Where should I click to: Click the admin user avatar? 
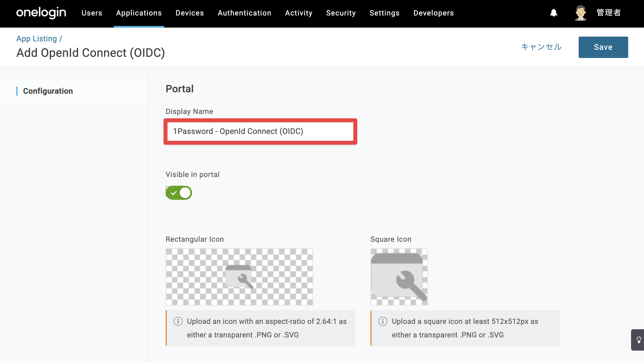pos(580,13)
